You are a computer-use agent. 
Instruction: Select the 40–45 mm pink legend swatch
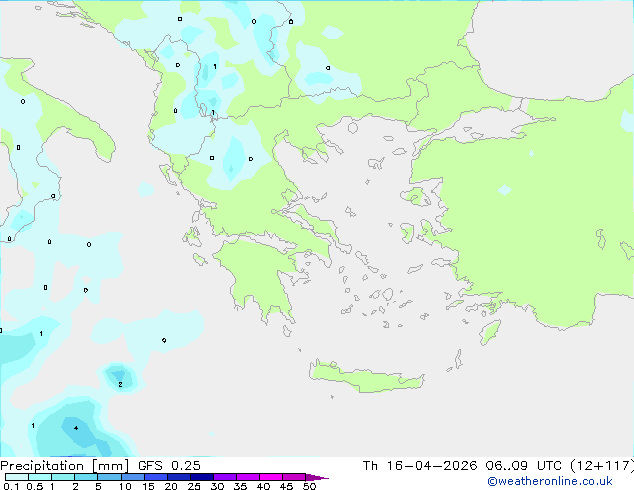click(x=271, y=477)
